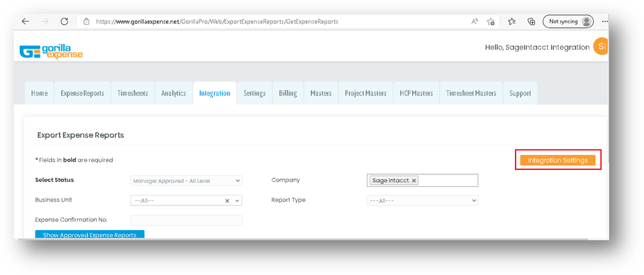Viewport: 644px width, 275px height.
Task: Open the Settings tab
Action: pyautogui.click(x=255, y=93)
